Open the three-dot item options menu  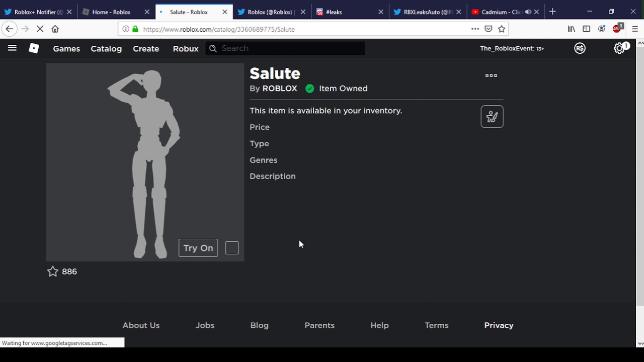[491, 75]
